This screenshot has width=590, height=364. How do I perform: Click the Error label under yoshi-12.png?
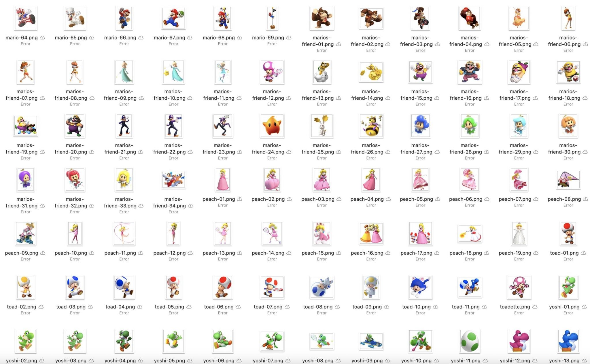(x=516, y=363)
